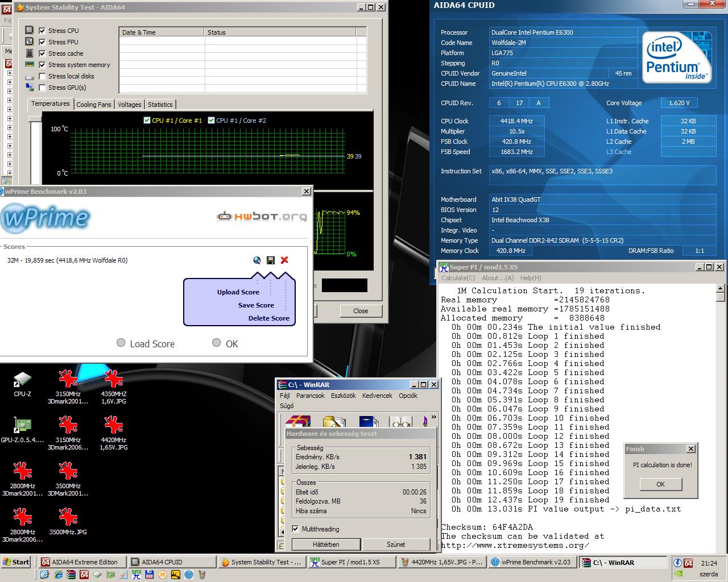Open Calculate(C) menu in Super PI
This screenshot has width=728, height=582.
point(458,278)
